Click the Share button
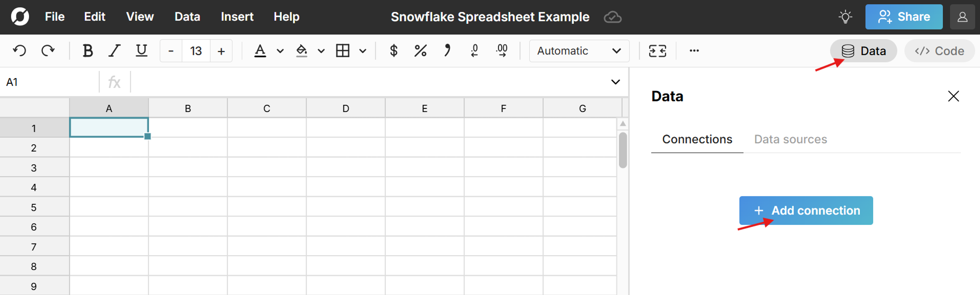 pos(904,17)
